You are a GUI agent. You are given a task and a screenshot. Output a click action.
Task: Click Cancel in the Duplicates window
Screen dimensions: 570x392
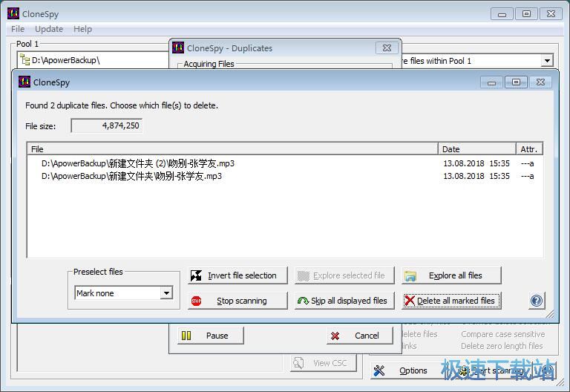pyautogui.click(x=360, y=336)
